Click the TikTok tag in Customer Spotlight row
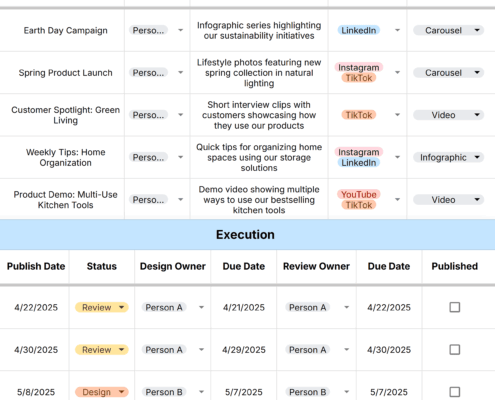495x400 pixels. [359, 115]
